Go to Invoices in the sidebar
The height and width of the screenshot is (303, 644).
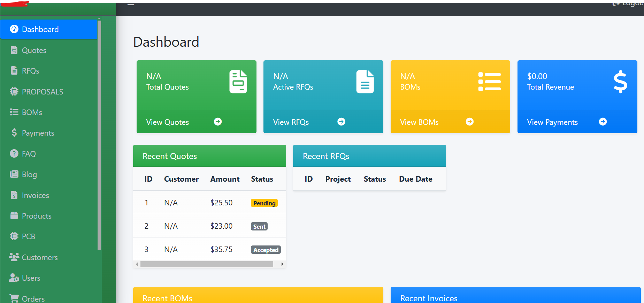(x=49, y=195)
